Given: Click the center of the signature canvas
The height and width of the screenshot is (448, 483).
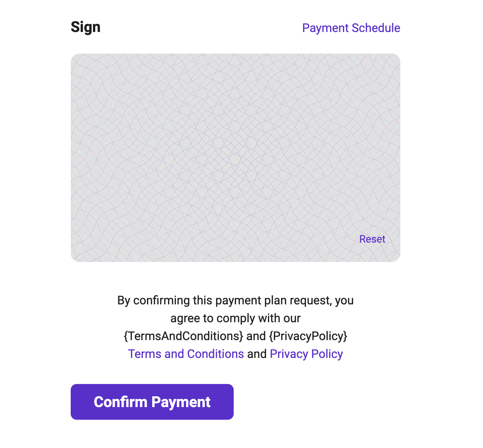Looking at the screenshot, I should 236,158.
